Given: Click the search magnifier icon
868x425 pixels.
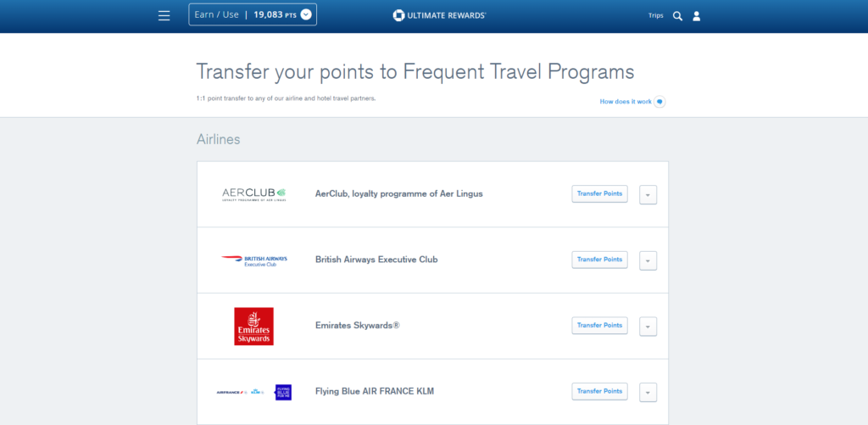Looking at the screenshot, I should click(x=677, y=15).
